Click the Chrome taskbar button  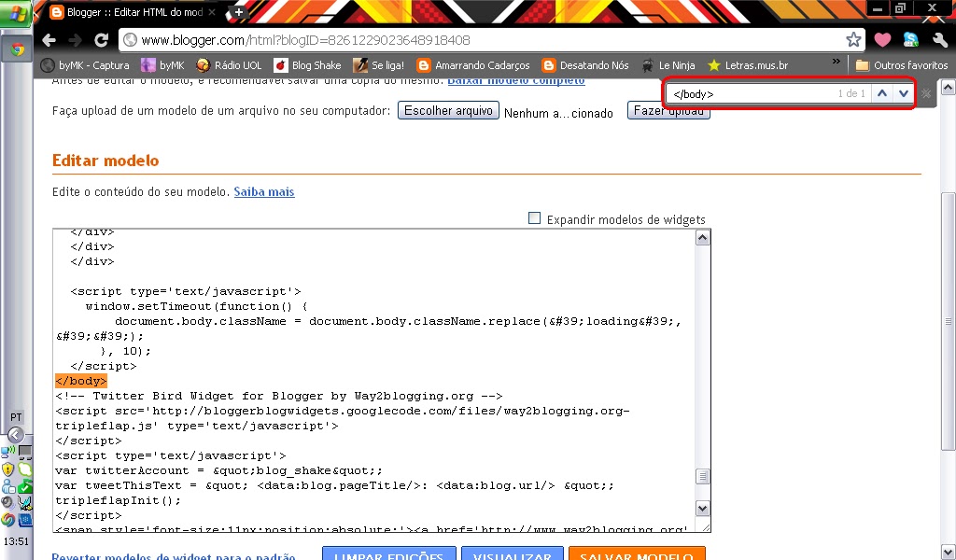click(x=17, y=49)
